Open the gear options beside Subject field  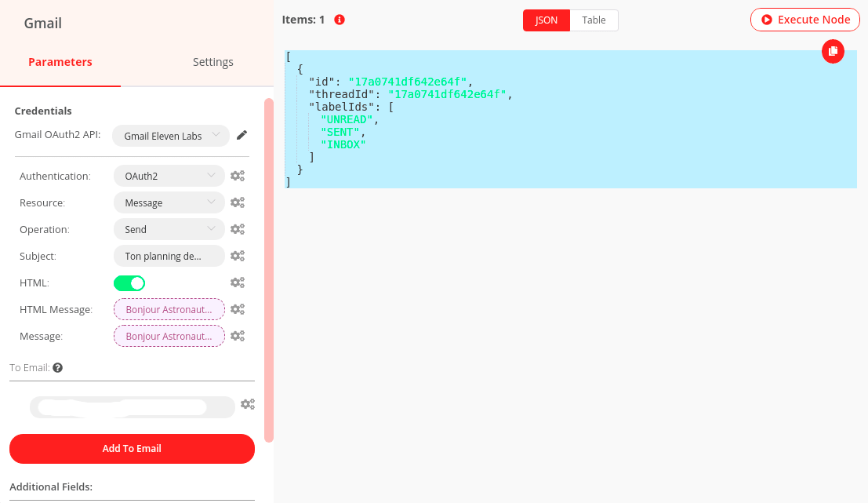(x=238, y=256)
